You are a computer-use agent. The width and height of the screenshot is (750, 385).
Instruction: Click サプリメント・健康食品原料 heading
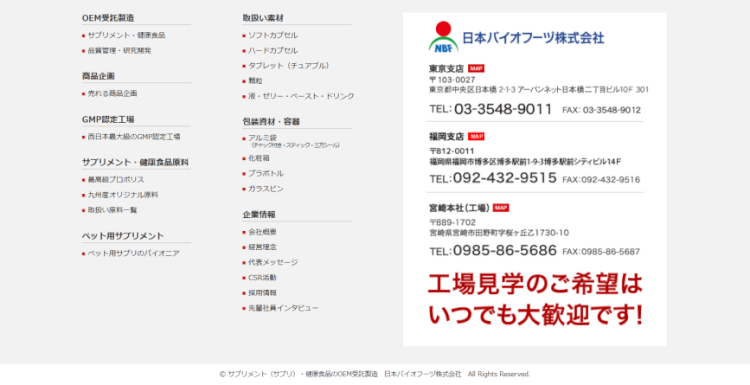click(135, 163)
